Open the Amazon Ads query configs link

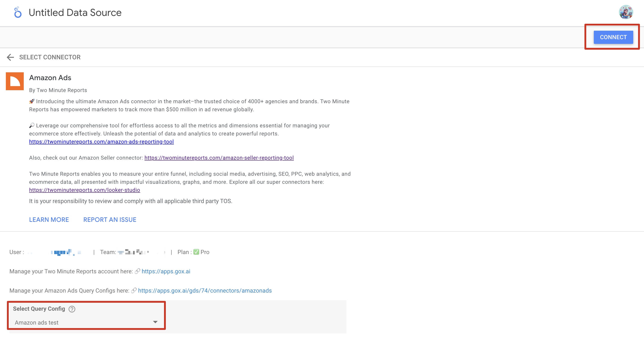pos(205,291)
